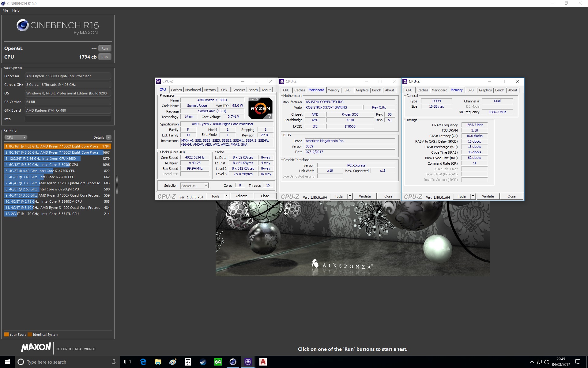Open SPD tab in Mainboard CPU-Z window
Screen dimensions: 588x368
coord(347,90)
